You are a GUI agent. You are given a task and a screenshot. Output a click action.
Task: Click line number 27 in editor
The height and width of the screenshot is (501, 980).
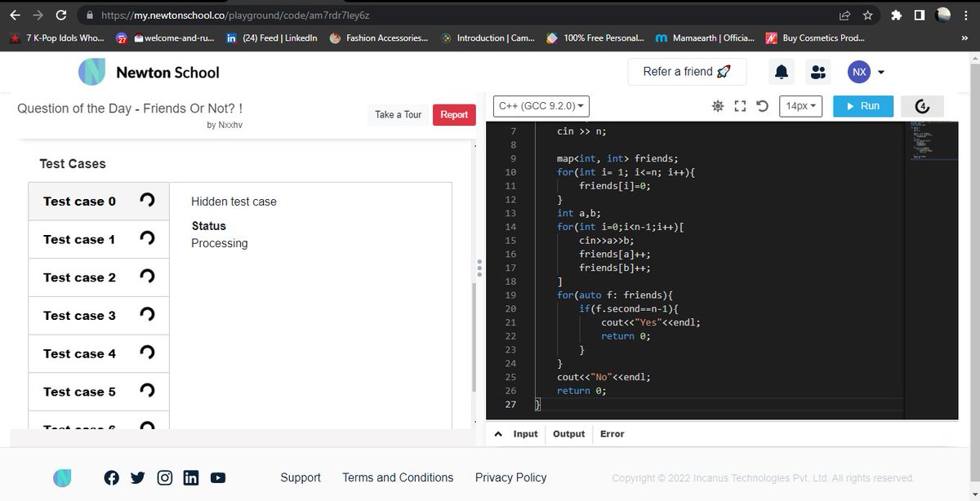point(510,405)
